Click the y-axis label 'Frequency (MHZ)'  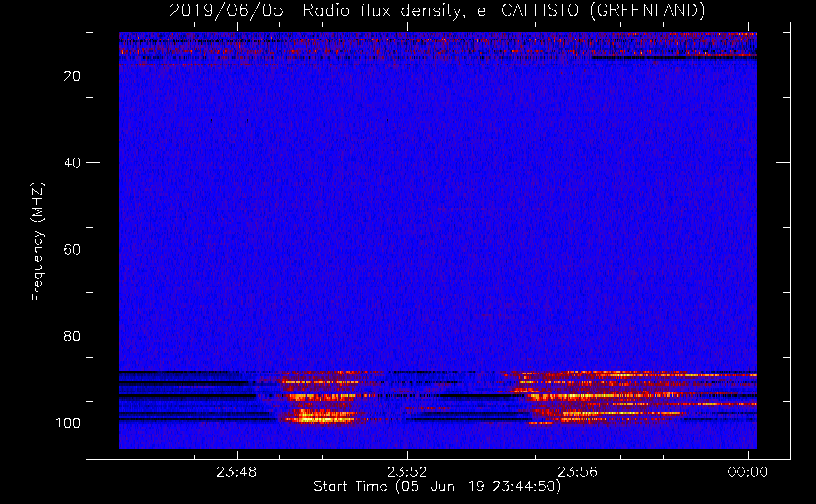tap(38, 242)
